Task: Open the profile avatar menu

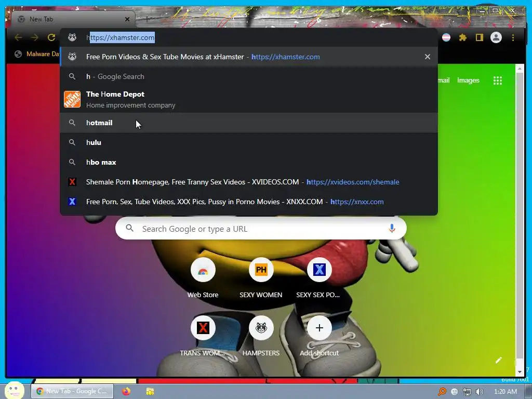Action: point(496,37)
